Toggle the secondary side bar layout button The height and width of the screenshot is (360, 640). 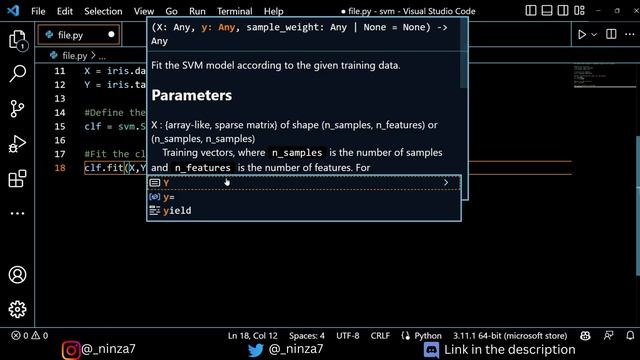(x=563, y=11)
